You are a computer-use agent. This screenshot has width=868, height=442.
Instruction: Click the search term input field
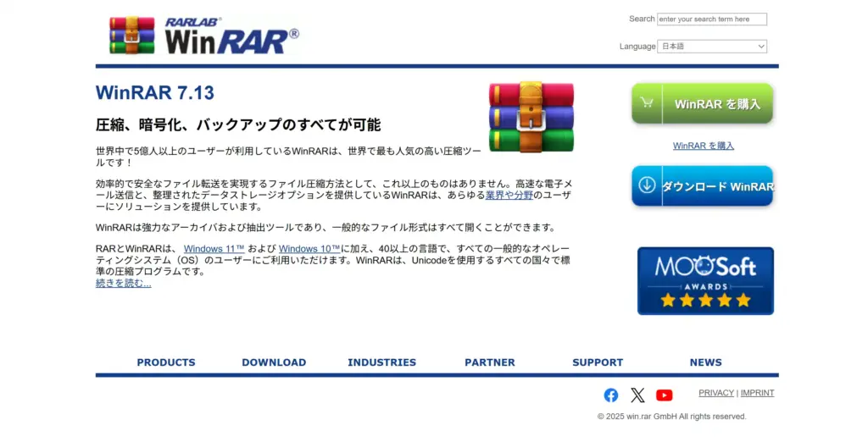tap(712, 19)
